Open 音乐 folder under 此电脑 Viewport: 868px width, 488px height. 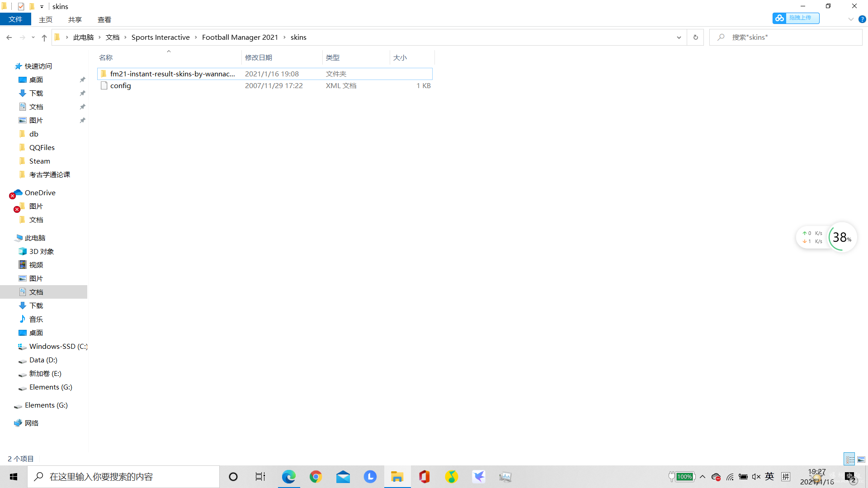[x=36, y=319]
